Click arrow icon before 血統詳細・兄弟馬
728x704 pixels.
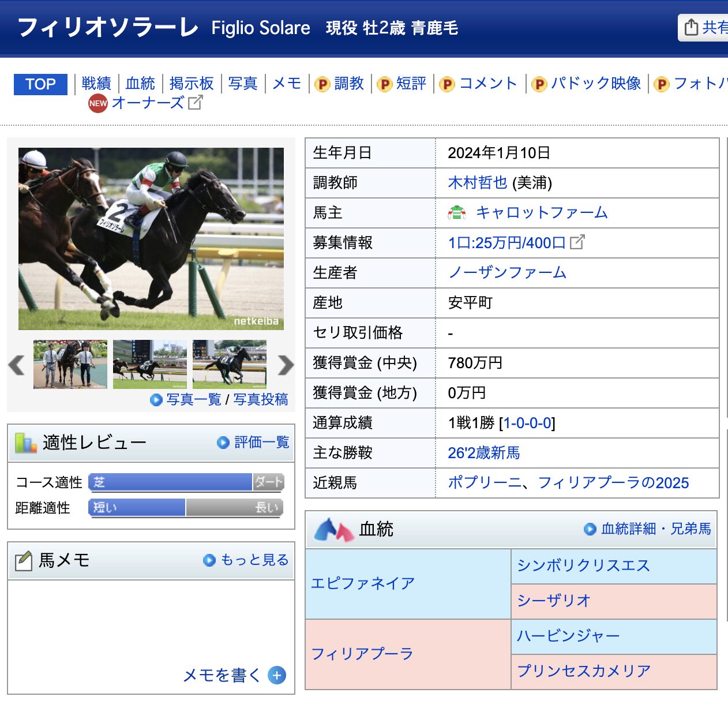coord(590,529)
